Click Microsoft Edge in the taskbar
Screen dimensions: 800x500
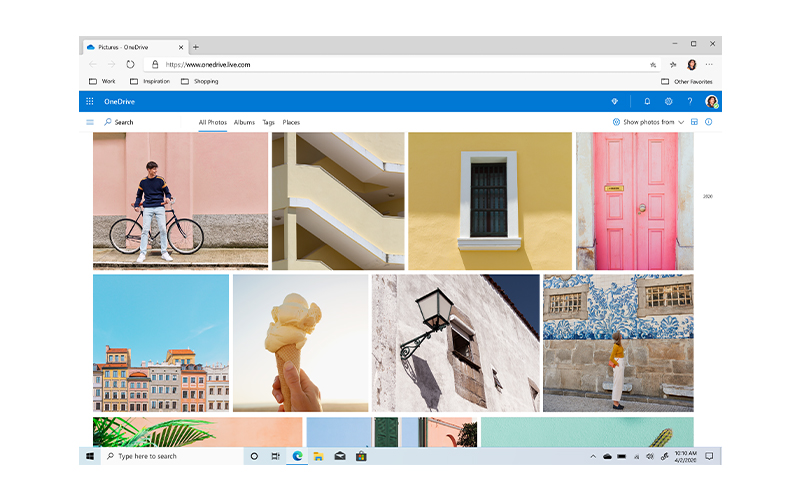coord(297,456)
